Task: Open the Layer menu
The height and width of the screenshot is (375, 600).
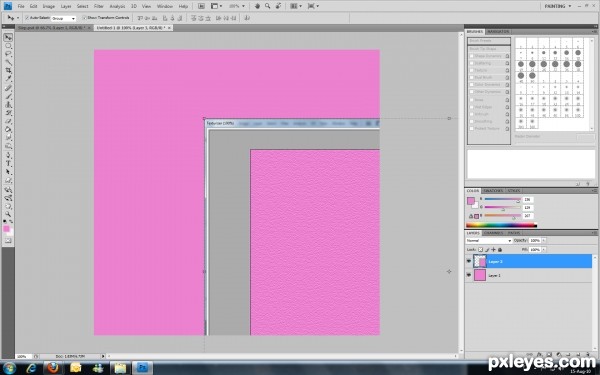Action: click(66, 7)
